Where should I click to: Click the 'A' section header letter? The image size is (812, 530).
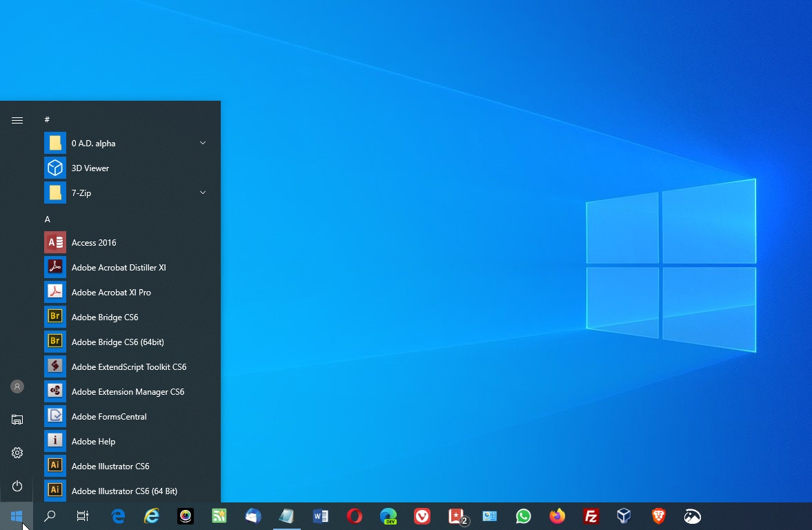click(x=47, y=219)
